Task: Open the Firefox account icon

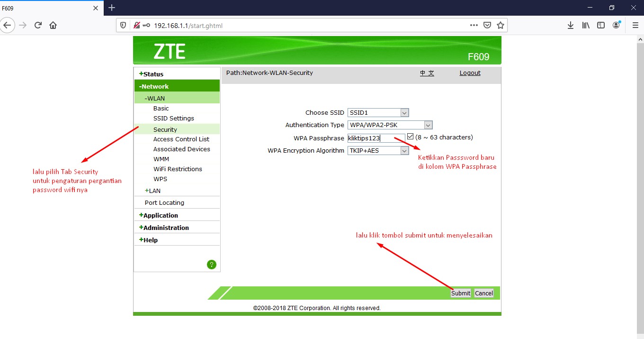Action: 616,25
